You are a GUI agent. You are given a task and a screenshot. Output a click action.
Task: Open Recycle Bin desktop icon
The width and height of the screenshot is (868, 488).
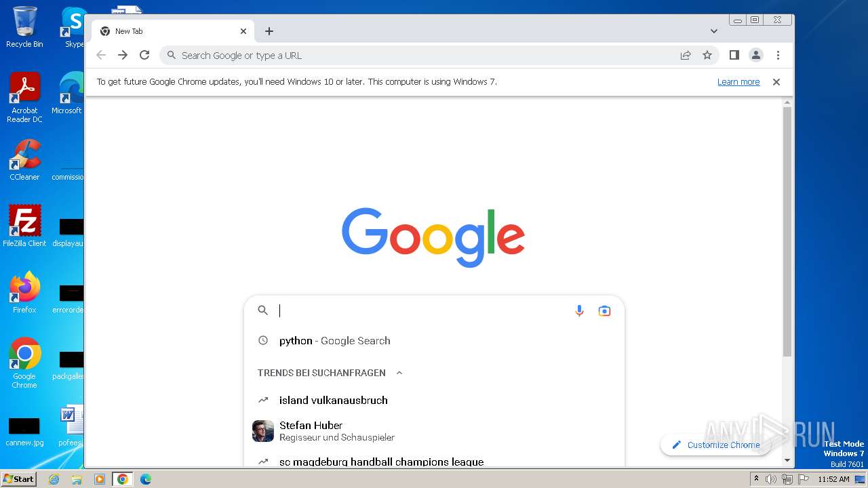point(24,27)
